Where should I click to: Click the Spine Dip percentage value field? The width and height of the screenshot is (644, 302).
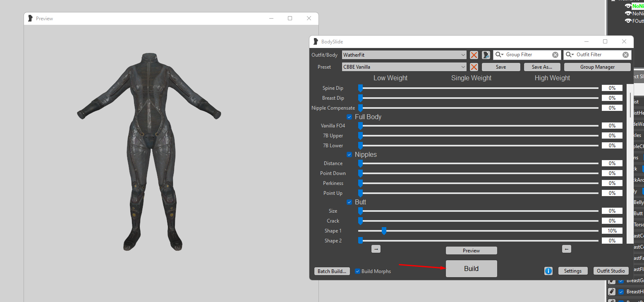(612, 88)
